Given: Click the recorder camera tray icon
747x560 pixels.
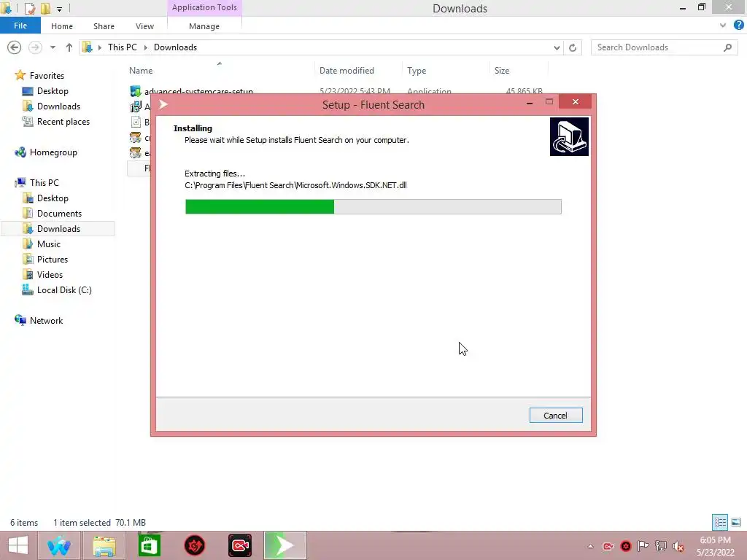Looking at the screenshot, I should pyautogui.click(x=608, y=546).
